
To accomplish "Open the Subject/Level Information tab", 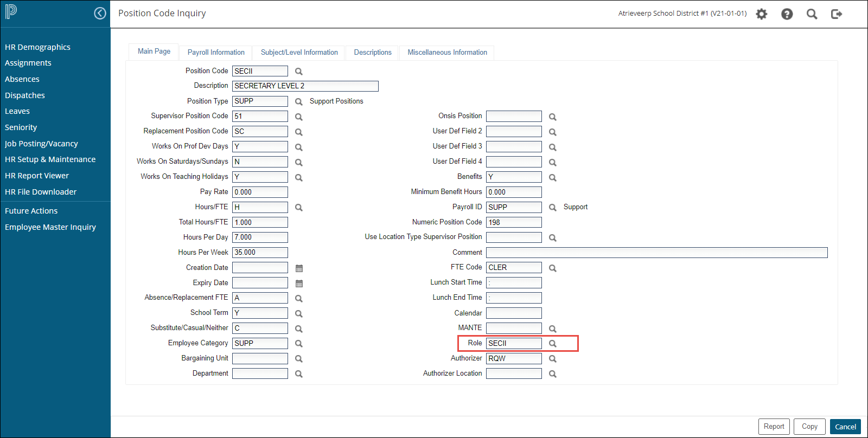I will [299, 53].
